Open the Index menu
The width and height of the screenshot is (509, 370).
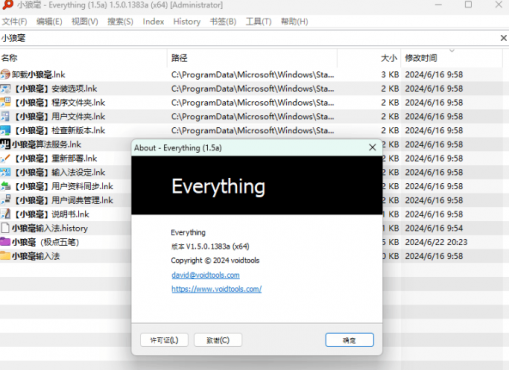coord(153,22)
